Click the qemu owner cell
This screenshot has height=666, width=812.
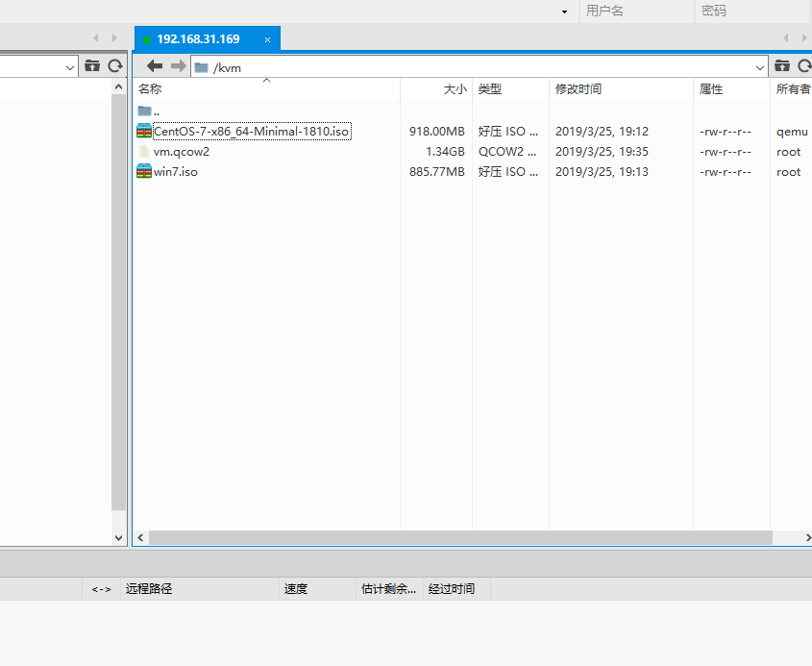(792, 132)
